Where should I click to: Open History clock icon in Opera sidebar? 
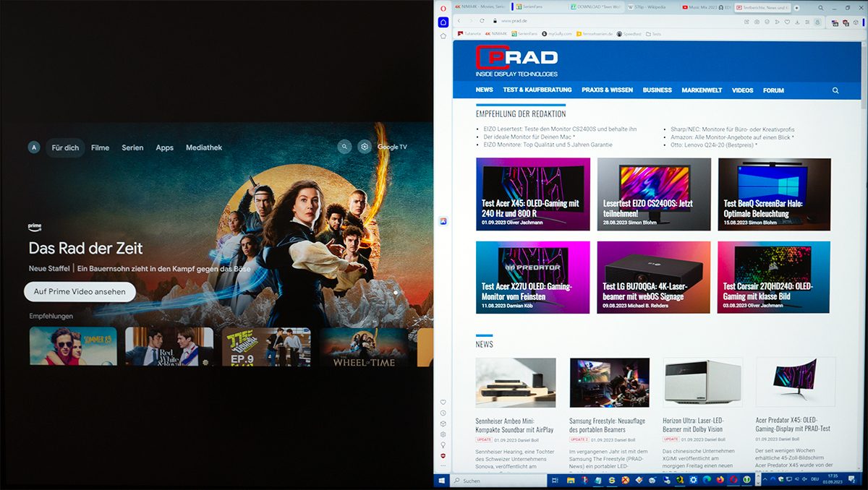[x=443, y=413]
